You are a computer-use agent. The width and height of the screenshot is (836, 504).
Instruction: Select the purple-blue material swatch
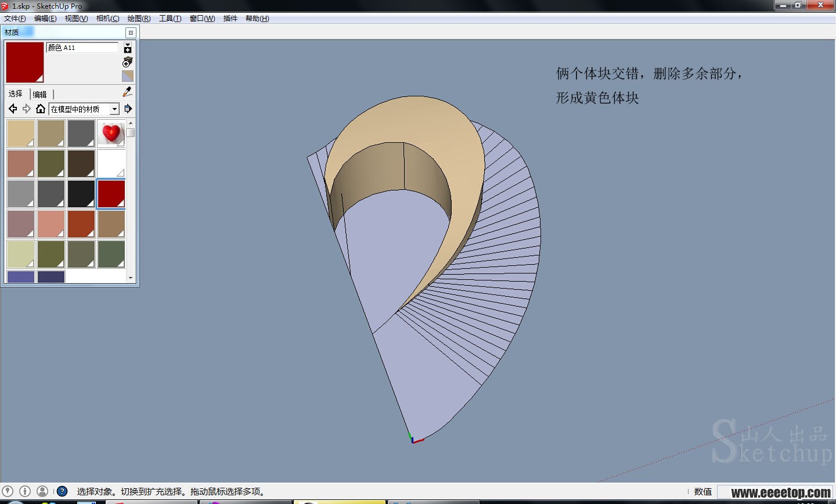click(x=21, y=277)
